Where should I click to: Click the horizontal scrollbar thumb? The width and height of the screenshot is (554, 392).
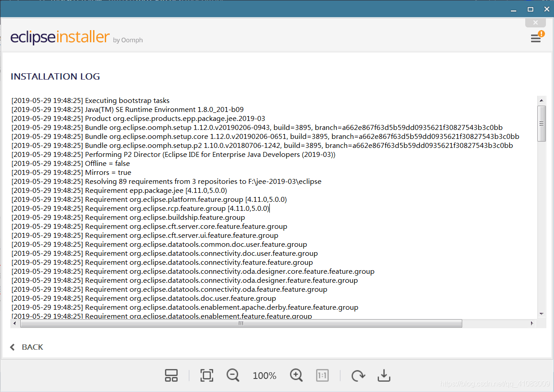(x=241, y=323)
